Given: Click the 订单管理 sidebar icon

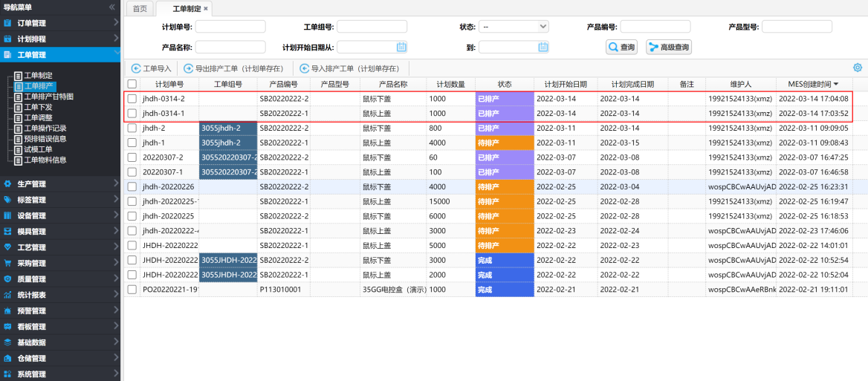Looking at the screenshot, I should (7, 23).
